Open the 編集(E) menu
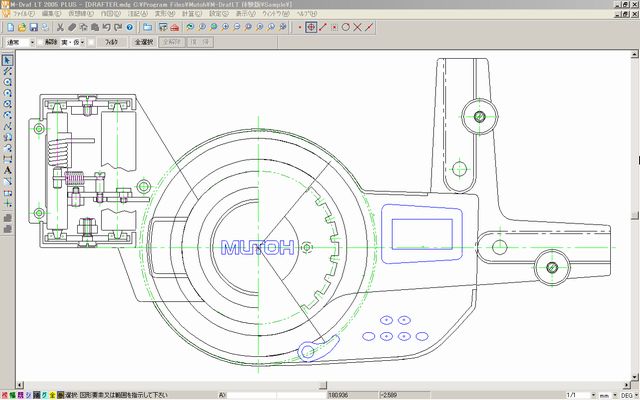Screen dimensions: 640x400 click(x=51, y=13)
